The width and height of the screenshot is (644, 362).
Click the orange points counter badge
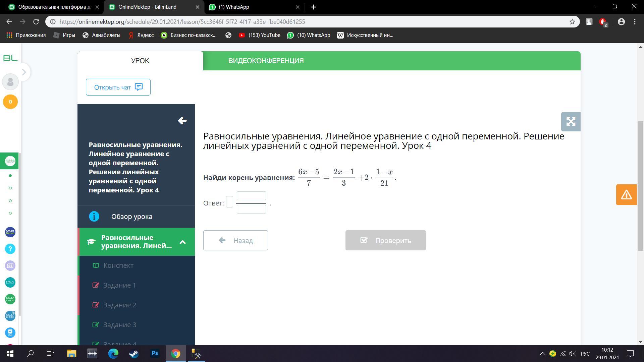10,102
